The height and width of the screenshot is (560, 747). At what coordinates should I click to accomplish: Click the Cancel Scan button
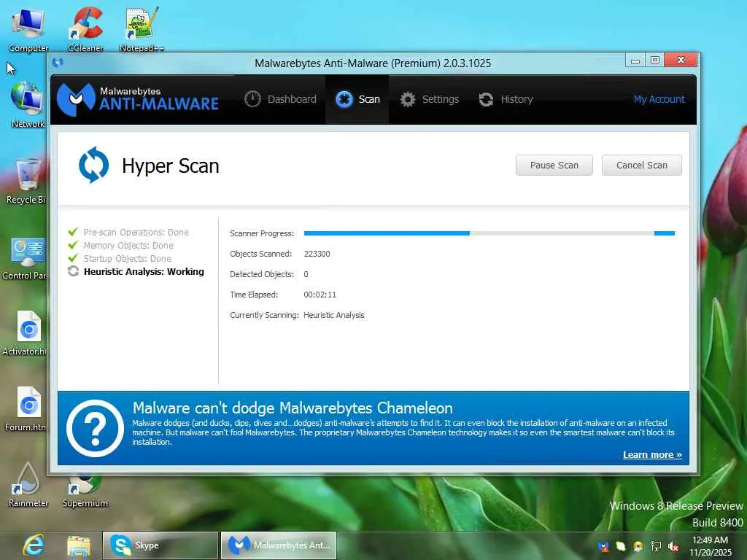click(x=642, y=166)
